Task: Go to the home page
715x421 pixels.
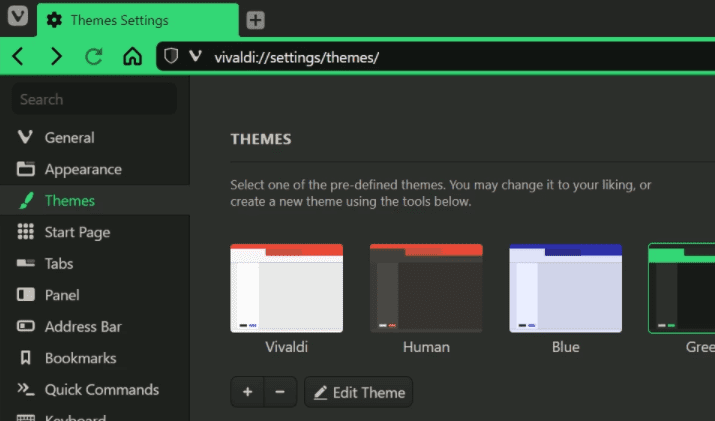Action: click(x=132, y=57)
